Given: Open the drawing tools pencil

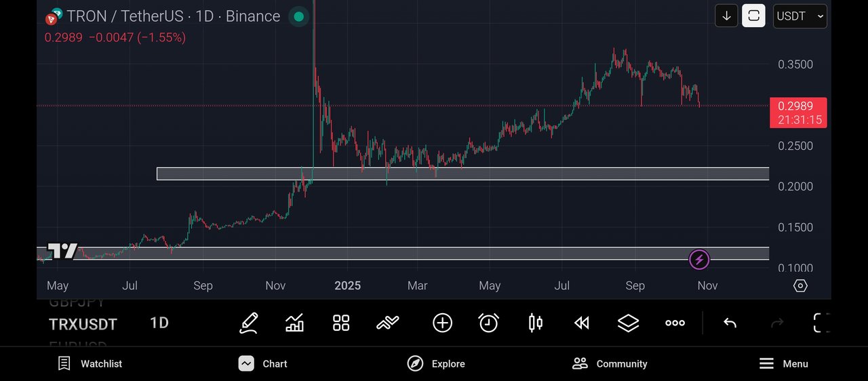Looking at the screenshot, I should click(249, 323).
